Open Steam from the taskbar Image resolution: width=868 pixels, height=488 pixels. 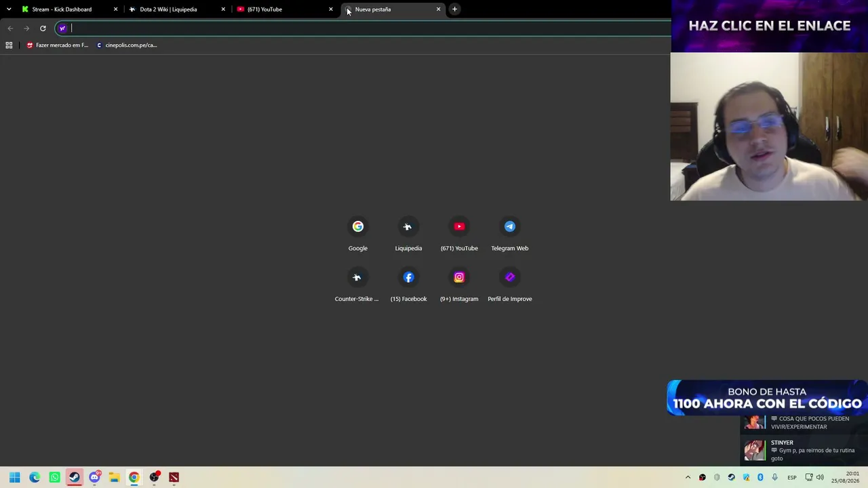[x=75, y=477]
